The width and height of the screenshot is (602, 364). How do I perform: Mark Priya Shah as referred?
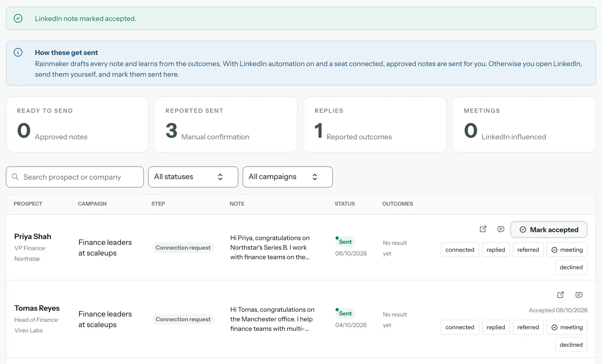[528, 250]
